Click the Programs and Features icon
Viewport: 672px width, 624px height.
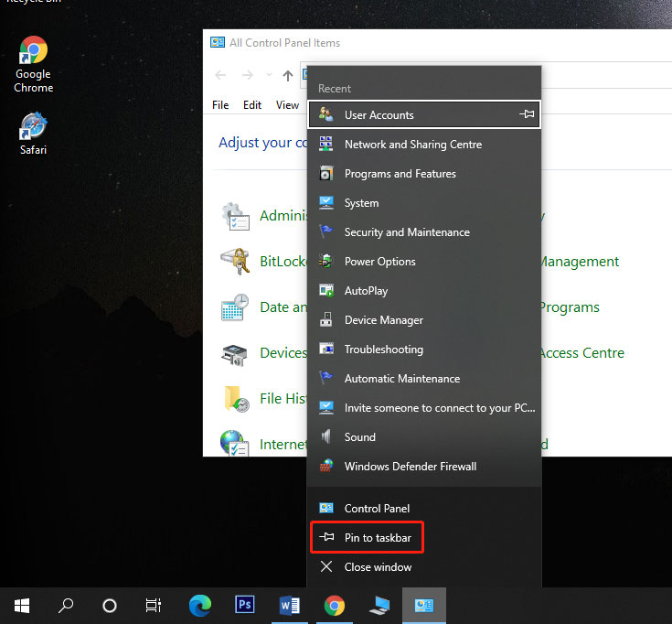(326, 173)
